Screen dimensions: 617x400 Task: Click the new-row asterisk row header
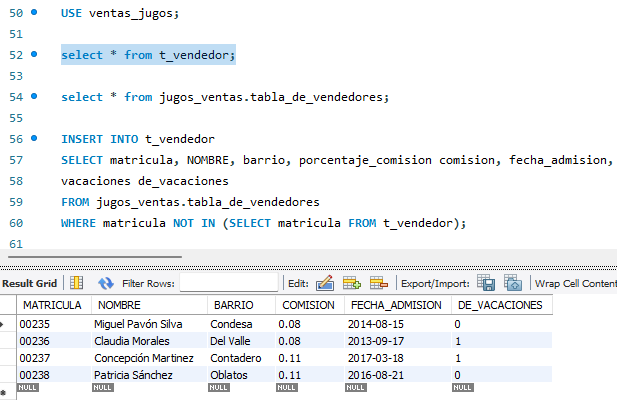click(3, 393)
